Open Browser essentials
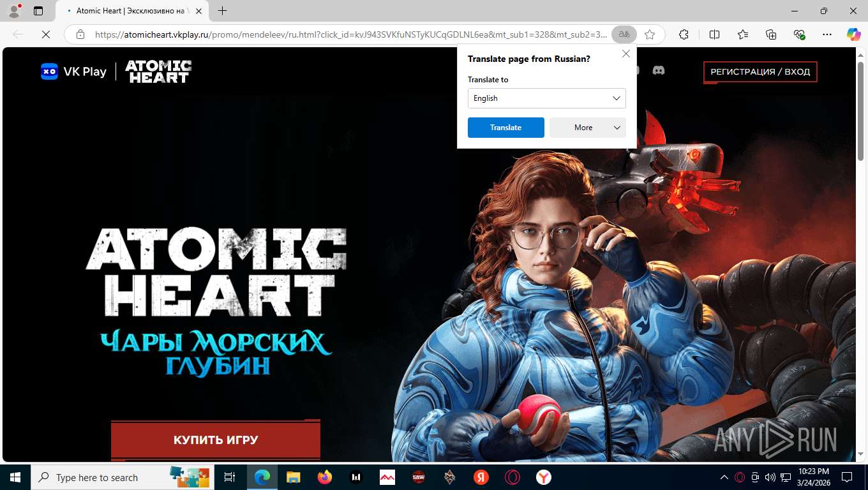868x490 pixels. pyautogui.click(x=799, y=34)
